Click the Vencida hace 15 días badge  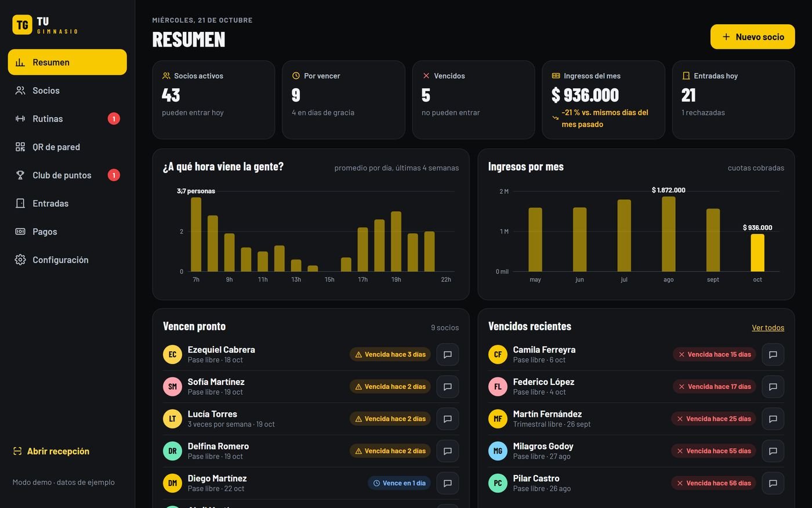click(715, 354)
